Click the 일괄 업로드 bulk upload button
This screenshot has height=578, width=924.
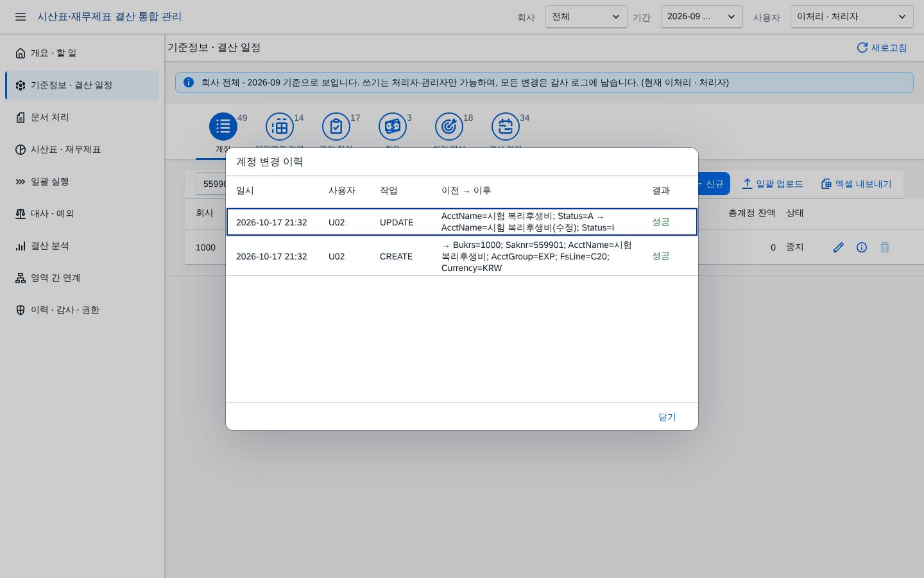[x=773, y=184]
